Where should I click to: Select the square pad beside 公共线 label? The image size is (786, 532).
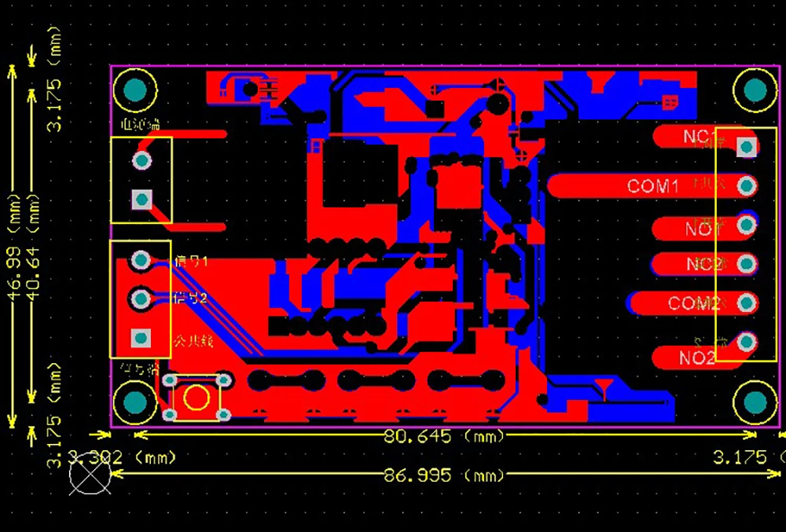[141, 338]
